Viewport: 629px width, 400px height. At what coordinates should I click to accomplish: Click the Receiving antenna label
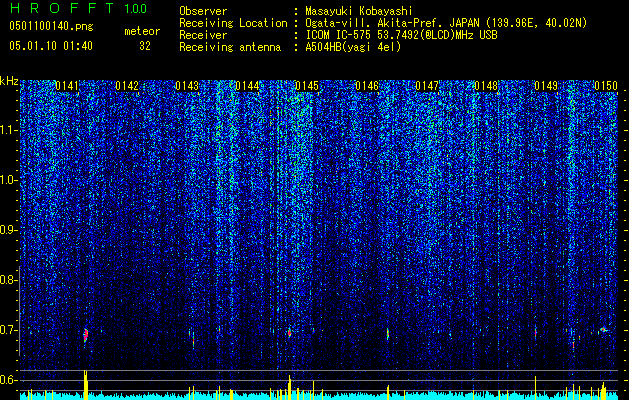[x=230, y=47]
